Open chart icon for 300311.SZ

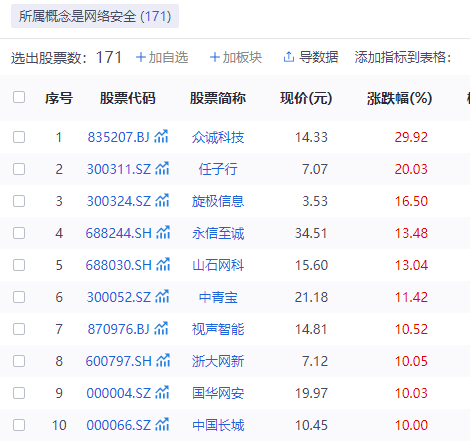pos(162,169)
